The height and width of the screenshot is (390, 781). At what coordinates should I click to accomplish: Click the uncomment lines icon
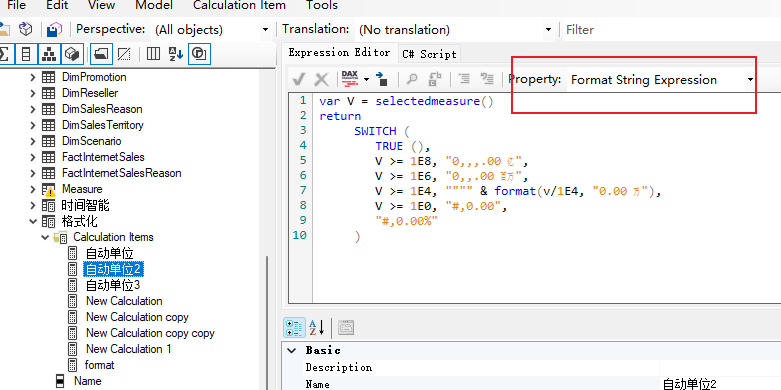[486, 79]
